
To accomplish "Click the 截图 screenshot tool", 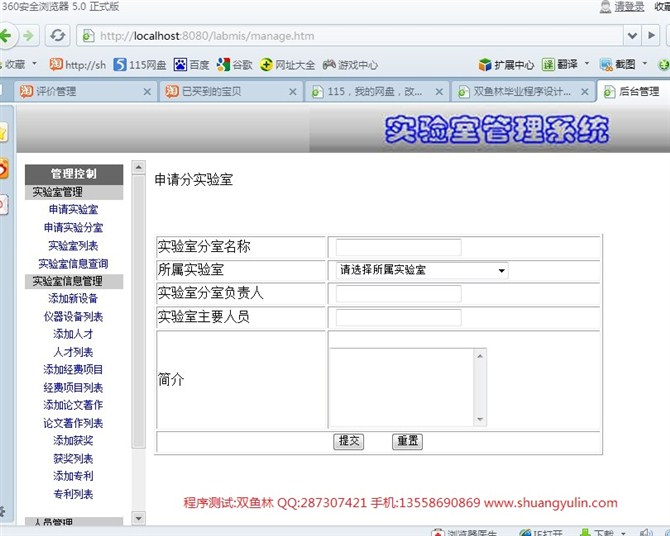I will 617,65.
